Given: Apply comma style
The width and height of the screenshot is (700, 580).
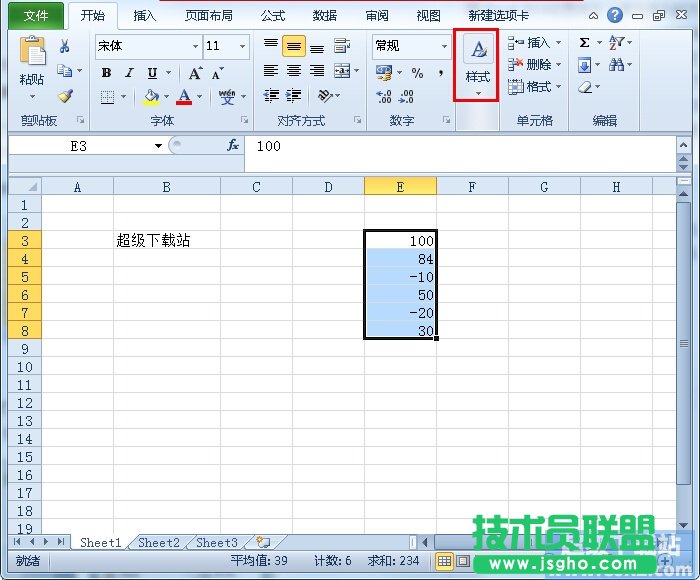Looking at the screenshot, I should (x=441, y=73).
